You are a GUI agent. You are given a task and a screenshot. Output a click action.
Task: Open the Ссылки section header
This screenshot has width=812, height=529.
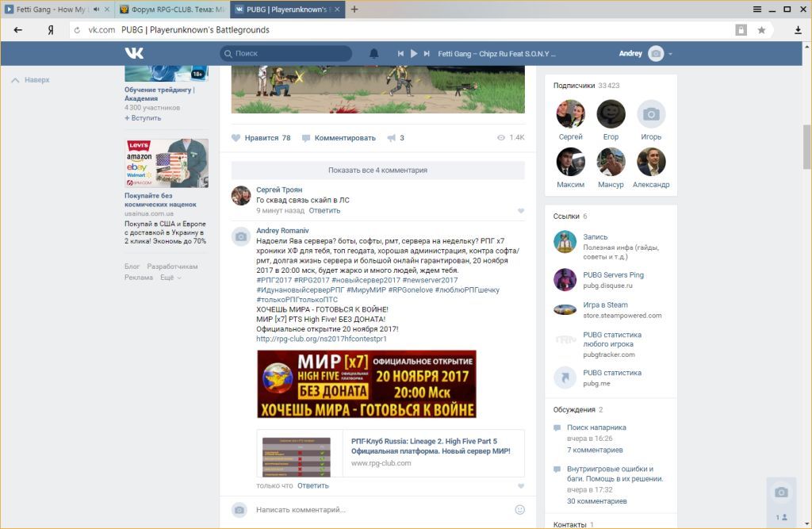click(x=570, y=216)
